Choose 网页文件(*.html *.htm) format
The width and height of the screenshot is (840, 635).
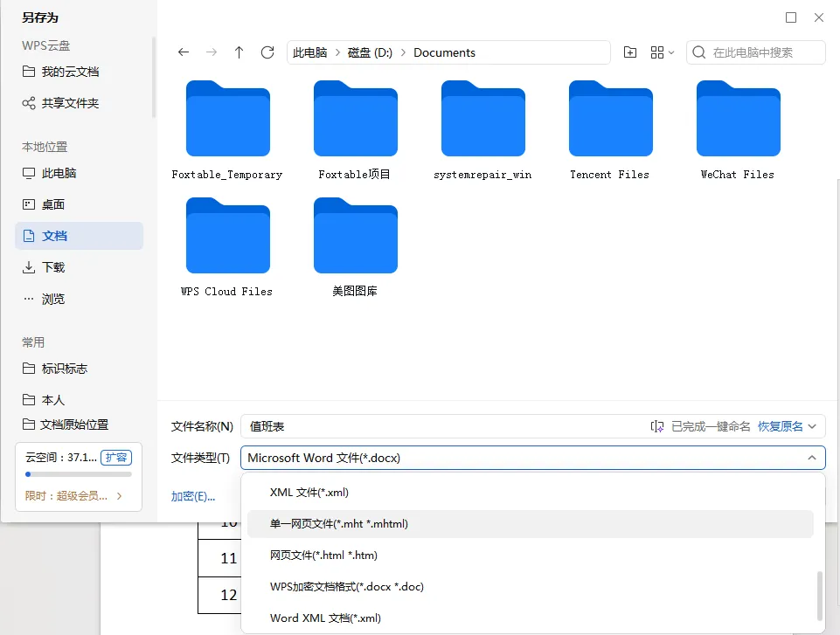pyautogui.click(x=531, y=556)
